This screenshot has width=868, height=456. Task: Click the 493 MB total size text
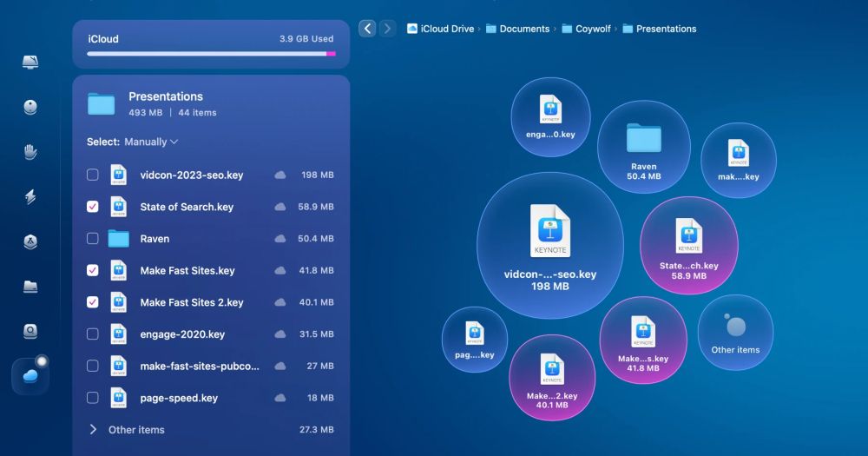click(146, 112)
